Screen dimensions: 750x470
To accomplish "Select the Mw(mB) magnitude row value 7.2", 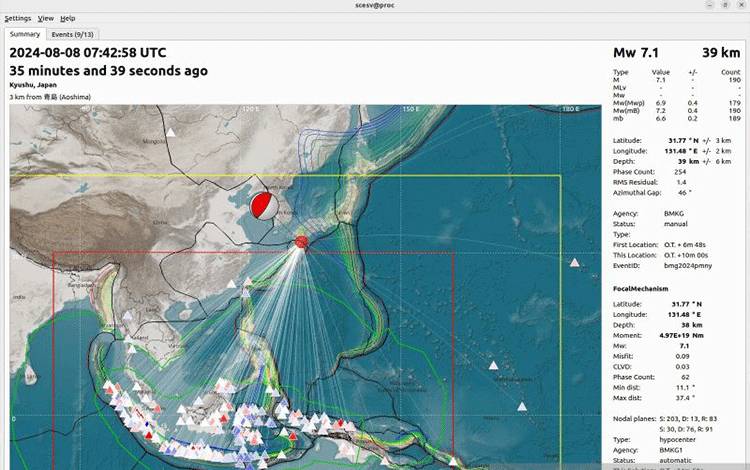I will 661,110.
